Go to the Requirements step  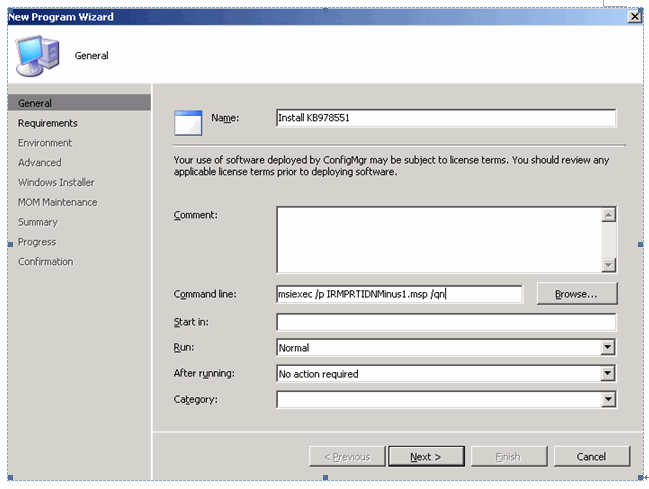48,123
